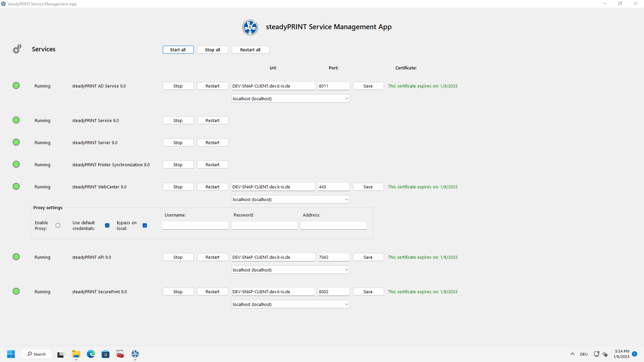Viewport: 644px width, 362px height.
Task: Save WebCenter settings
Action: [x=368, y=187]
